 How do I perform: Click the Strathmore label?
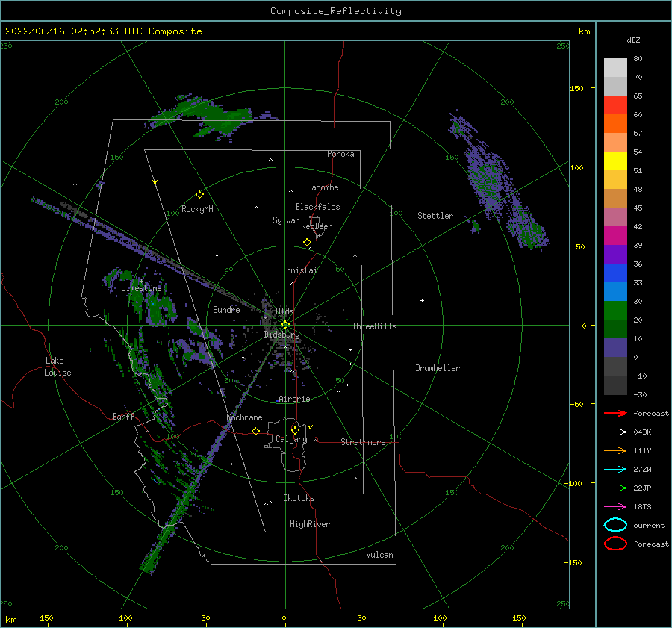363,442
